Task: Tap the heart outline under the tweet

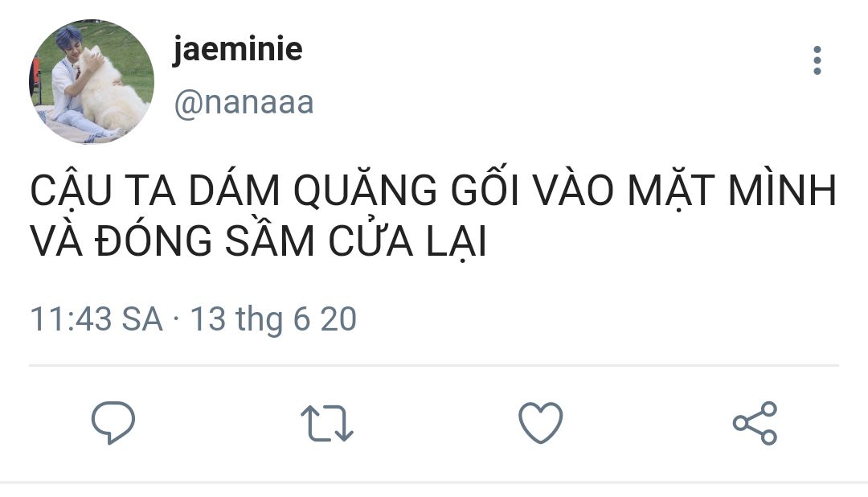Action: [x=540, y=423]
